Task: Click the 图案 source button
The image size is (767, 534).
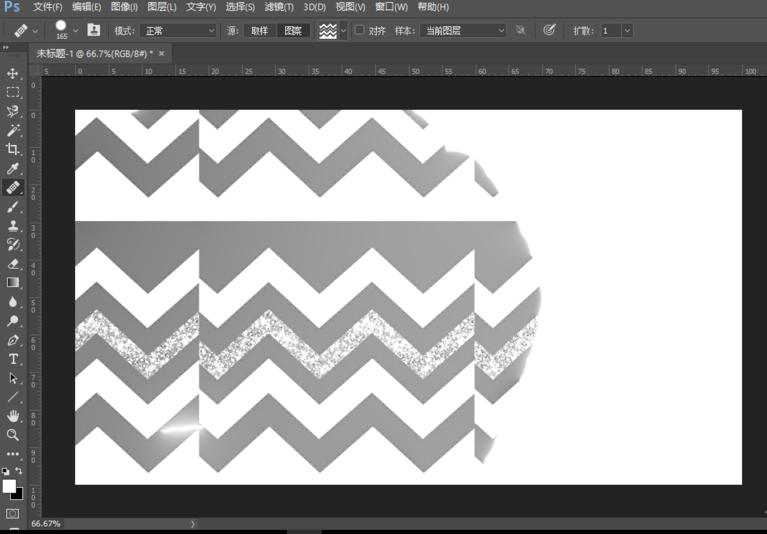Action: click(293, 31)
